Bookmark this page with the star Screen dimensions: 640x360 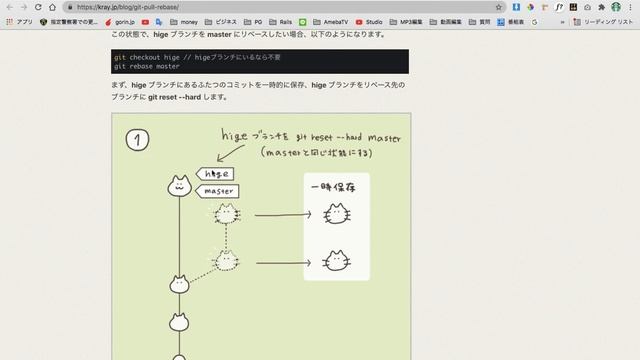tap(498, 7)
